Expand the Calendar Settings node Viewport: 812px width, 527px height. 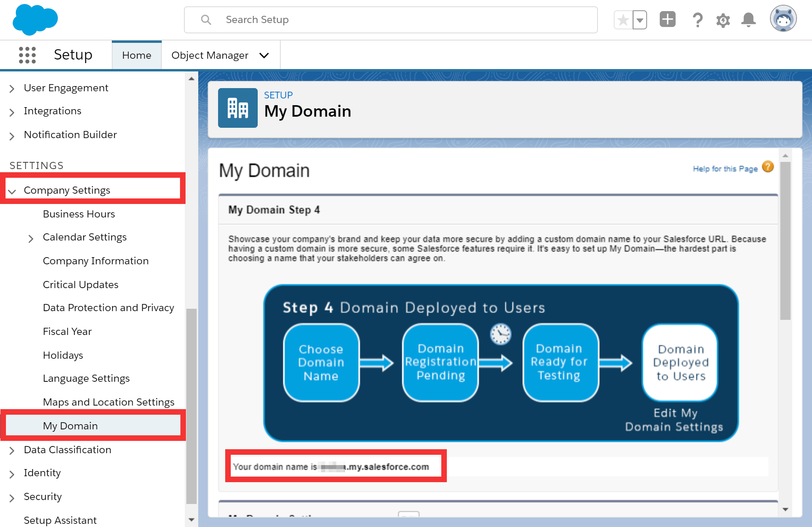point(31,238)
